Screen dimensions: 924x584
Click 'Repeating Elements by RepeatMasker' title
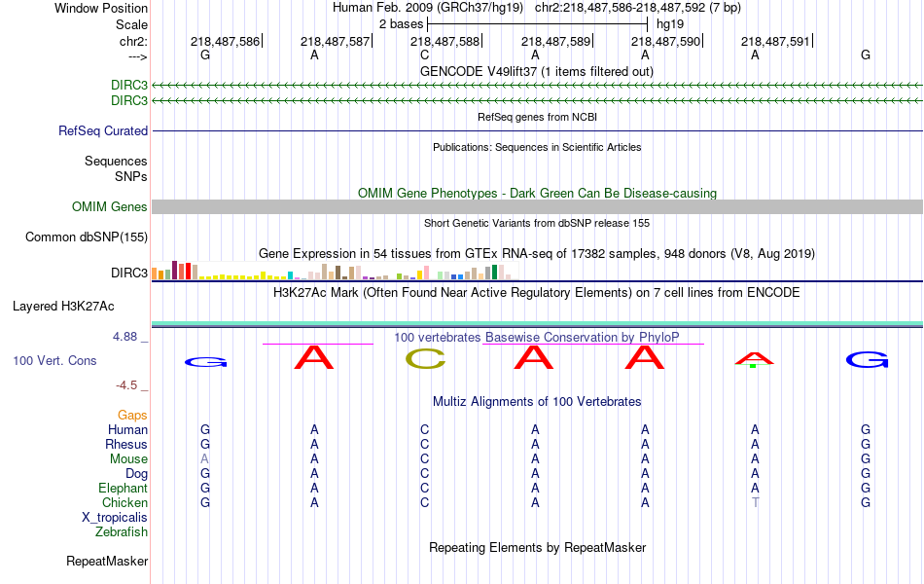click(x=538, y=547)
